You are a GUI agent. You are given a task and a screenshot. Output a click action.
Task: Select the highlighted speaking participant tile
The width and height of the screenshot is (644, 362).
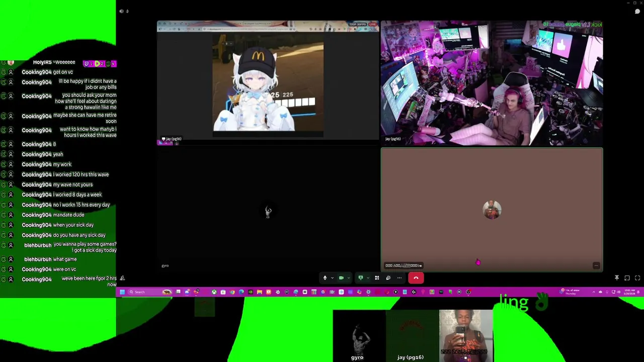[492, 210]
